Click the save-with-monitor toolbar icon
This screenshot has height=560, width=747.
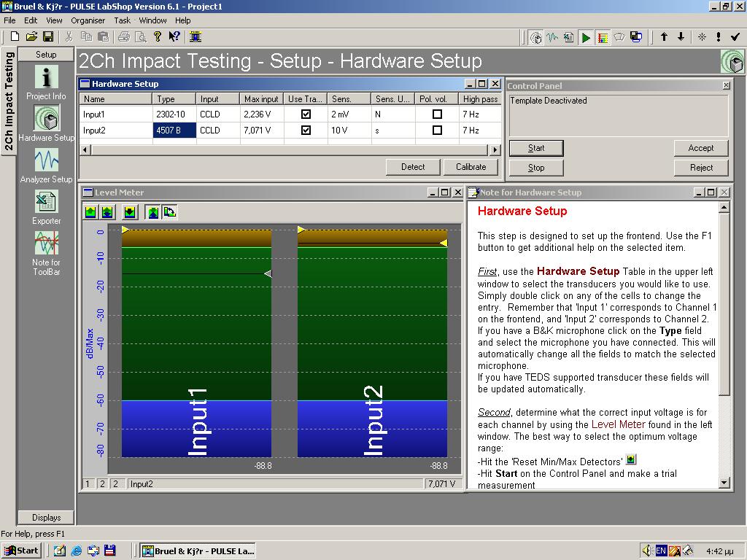point(636,37)
